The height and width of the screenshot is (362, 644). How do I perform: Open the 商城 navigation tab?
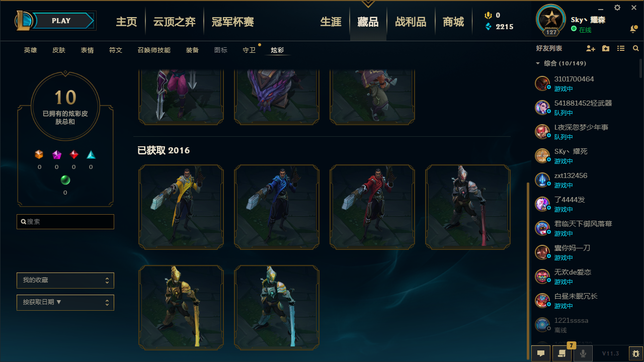click(x=453, y=22)
